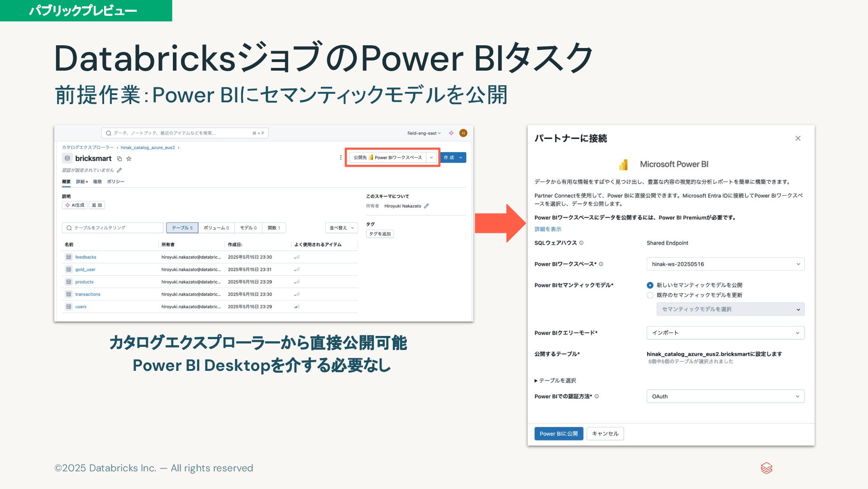Copy the bricksmart schema name icon
The width and height of the screenshot is (868, 489).
click(x=119, y=159)
